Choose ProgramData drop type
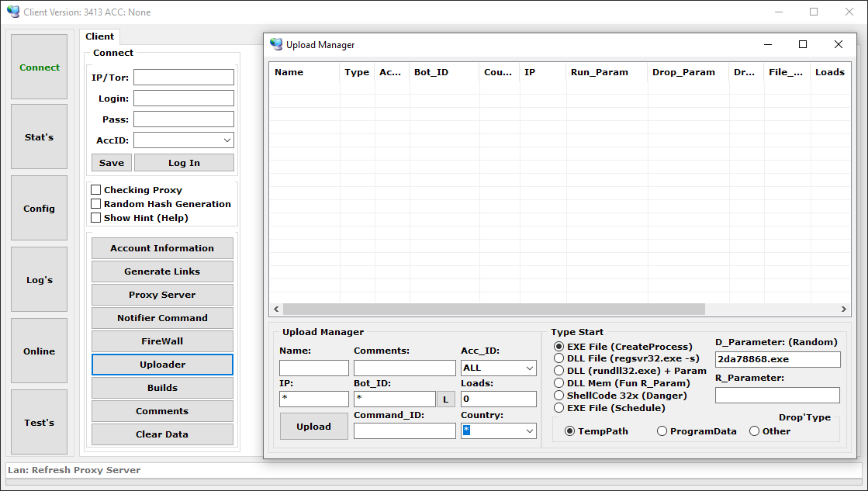Image resolution: width=868 pixels, height=491 pixels. tap(662, 431)
